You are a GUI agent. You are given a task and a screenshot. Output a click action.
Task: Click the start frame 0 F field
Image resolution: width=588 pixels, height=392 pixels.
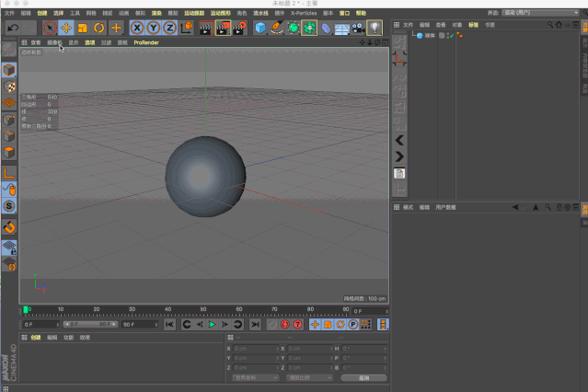pyautogui.click(x=41, y=325)
